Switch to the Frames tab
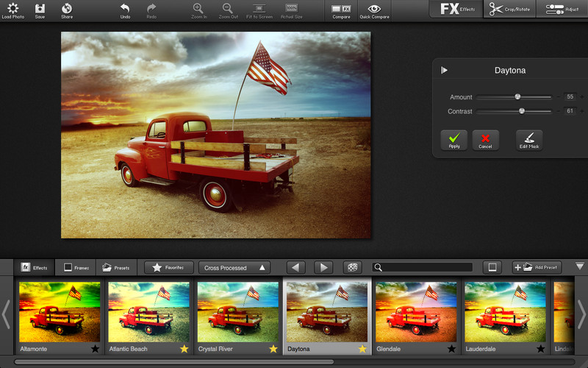The height and width of the screenshot is (368, 588). [x=76, y=268]
